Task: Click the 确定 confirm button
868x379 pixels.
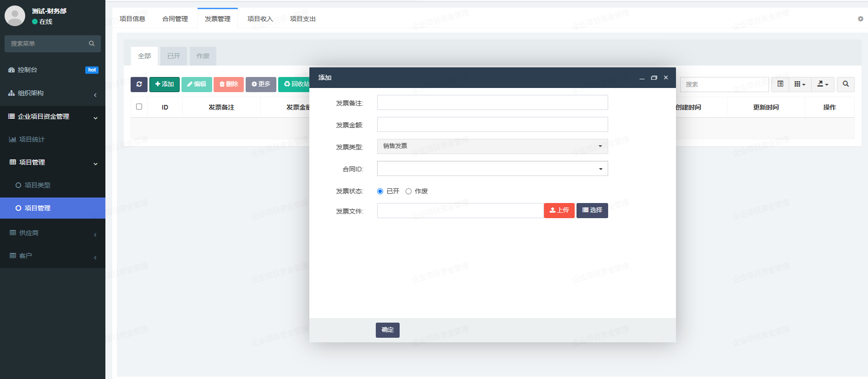Action: 387,330
